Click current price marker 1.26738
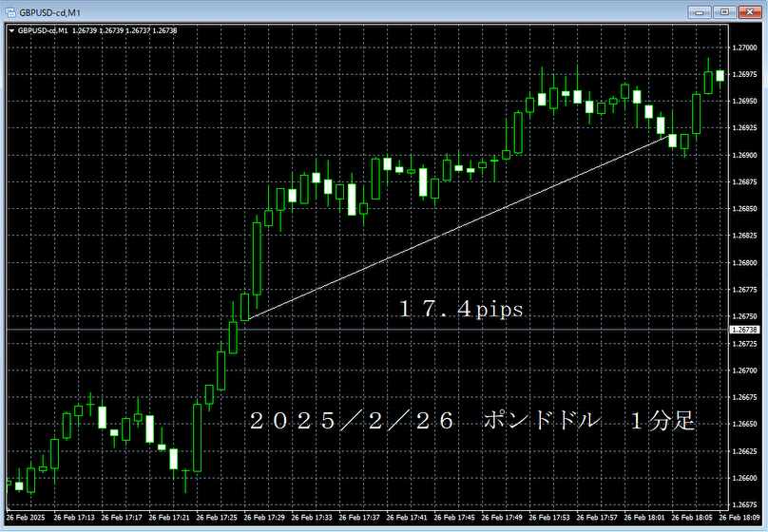The image size is (768, 532). point(744,330)
